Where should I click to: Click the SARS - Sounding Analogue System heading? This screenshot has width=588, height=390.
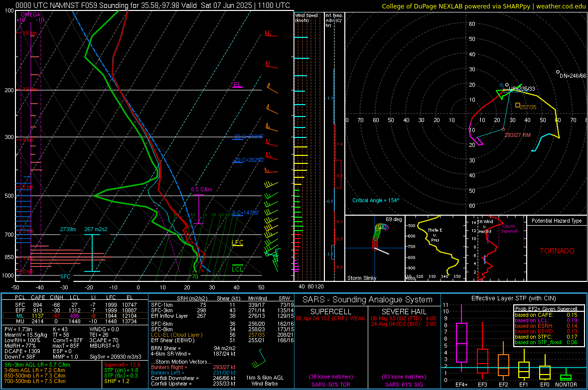coord(368,299)
